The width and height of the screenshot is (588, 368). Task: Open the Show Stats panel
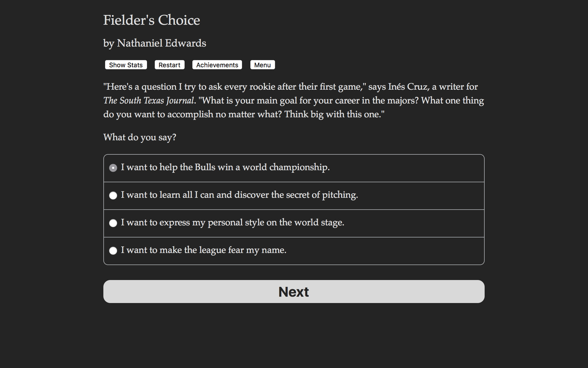pos(126,65)
